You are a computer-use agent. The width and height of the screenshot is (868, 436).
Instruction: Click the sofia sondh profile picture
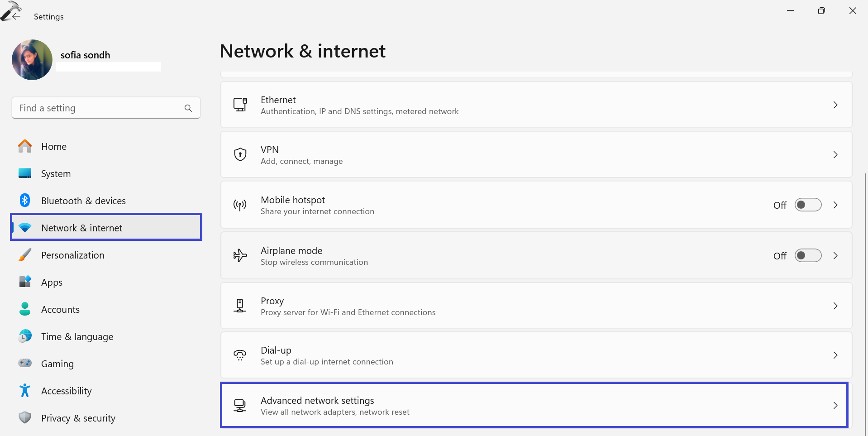point(32,60)
